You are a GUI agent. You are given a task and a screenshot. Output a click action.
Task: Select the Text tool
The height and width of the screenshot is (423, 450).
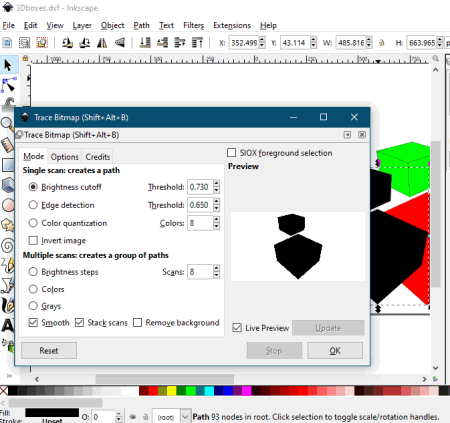7,325
